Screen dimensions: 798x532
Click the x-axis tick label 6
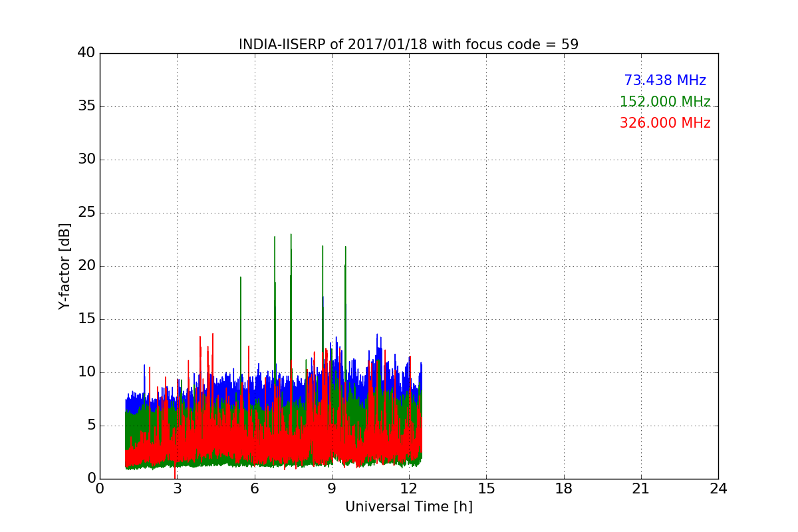point(255,489)
